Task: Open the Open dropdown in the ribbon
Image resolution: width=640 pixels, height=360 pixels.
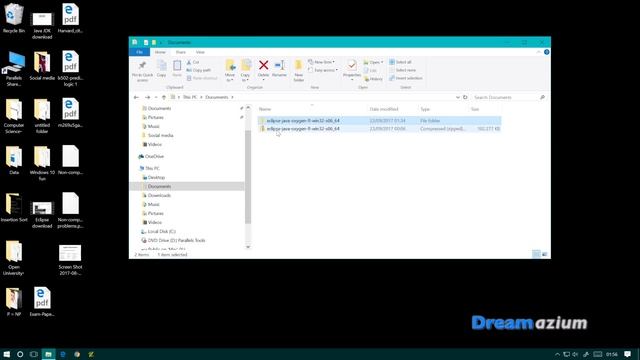Action: 373,62
